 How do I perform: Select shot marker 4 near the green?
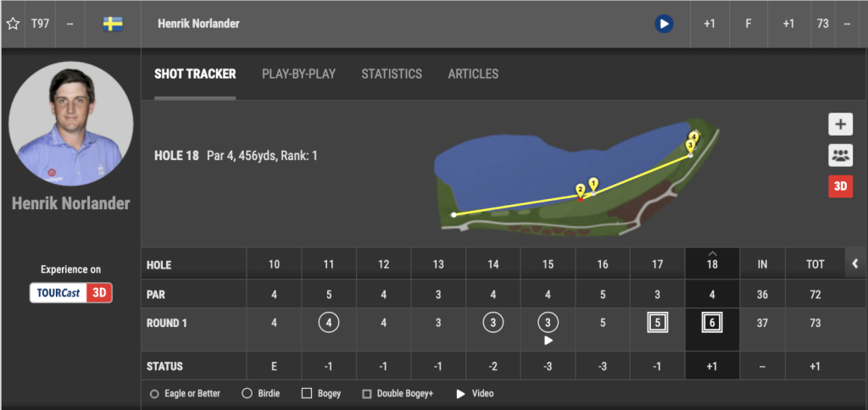click(x=694, y=136)
